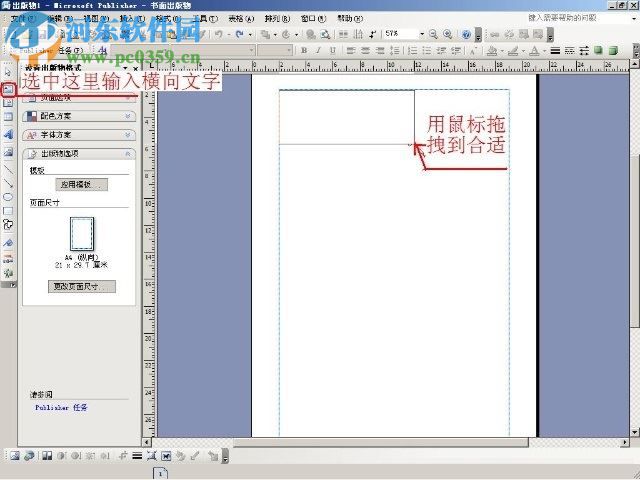Apply Bullets list formatting
Image resolution: width=640 pixels, height=480 pixels.
427,51
